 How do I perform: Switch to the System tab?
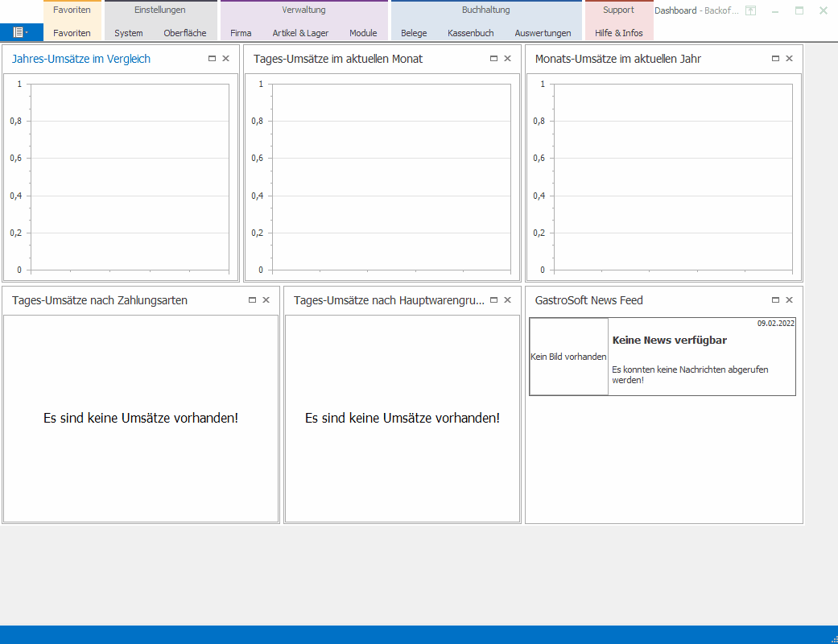pyautogui.click(x=129, y=33)
